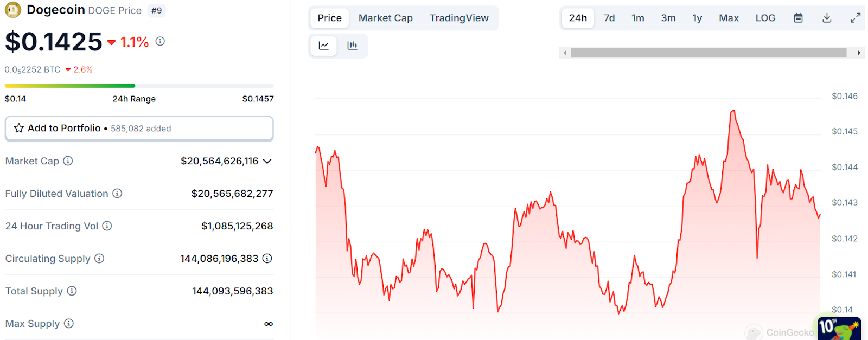This screenshot has height=340, width=868.
Task: Click the 2.6% BTC change percentage
Action: (x=83, y=70)
